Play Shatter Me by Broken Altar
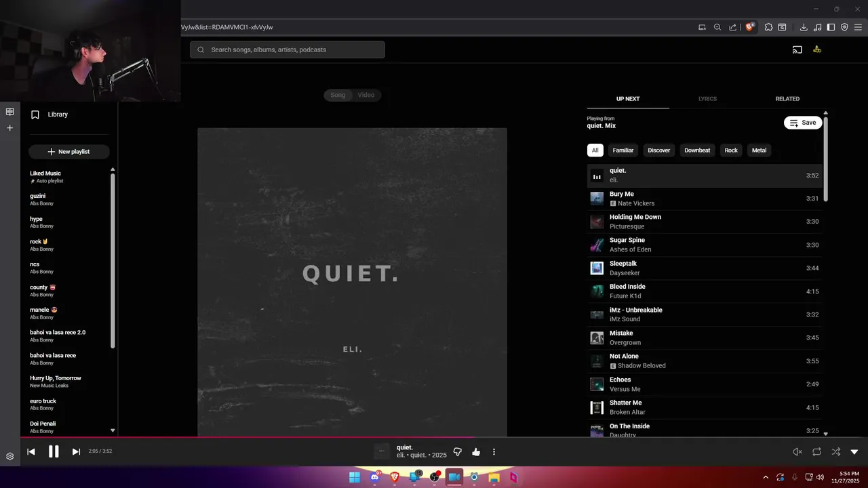 [x=705, y=407]
